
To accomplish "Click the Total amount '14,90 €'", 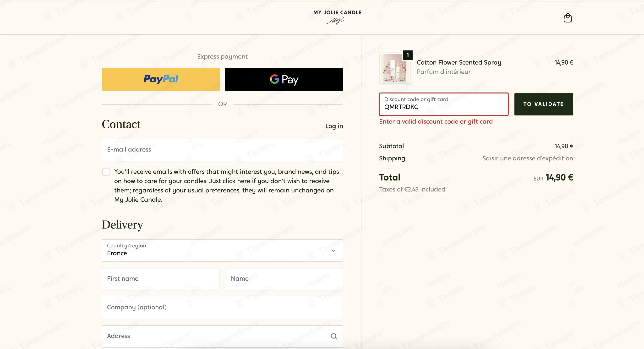I will [559, 178].
